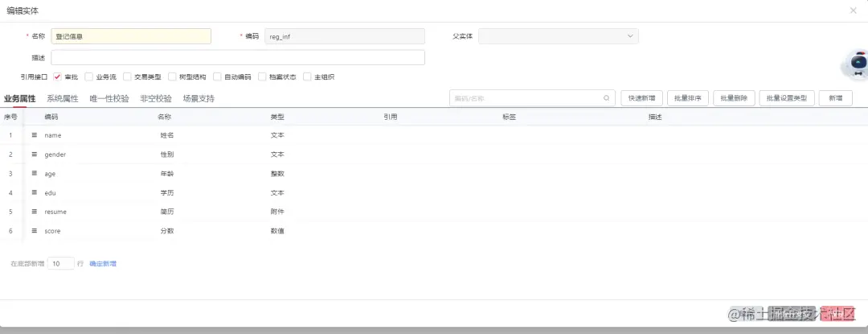Click the search magnifier icon in filter box
Image resolution: width=868 pixels, height=334 pixels.
[608, 98]
